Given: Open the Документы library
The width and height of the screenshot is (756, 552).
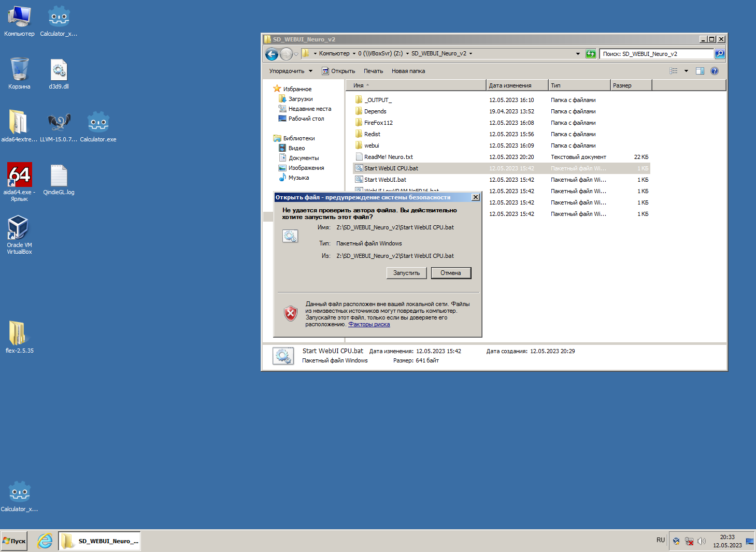Looking at the screenshot, I should click(x=298, y=158).
